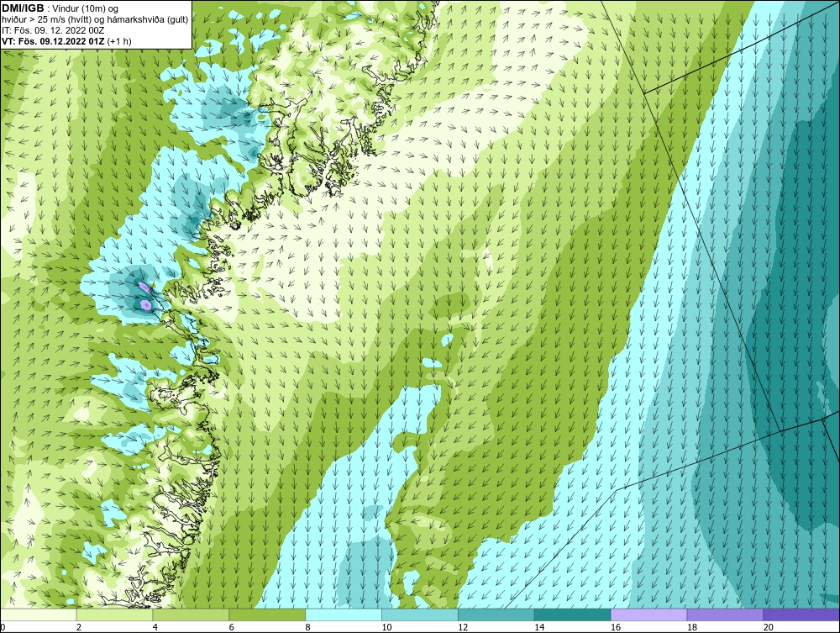Click the 16–18 m/s lavender legend swatch

tap(648, 615)
